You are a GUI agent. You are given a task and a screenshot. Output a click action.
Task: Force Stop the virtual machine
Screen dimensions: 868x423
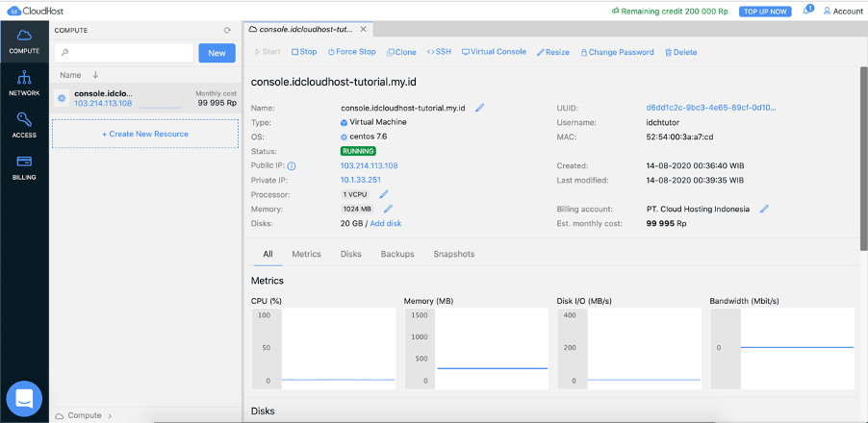click(352, 52)
